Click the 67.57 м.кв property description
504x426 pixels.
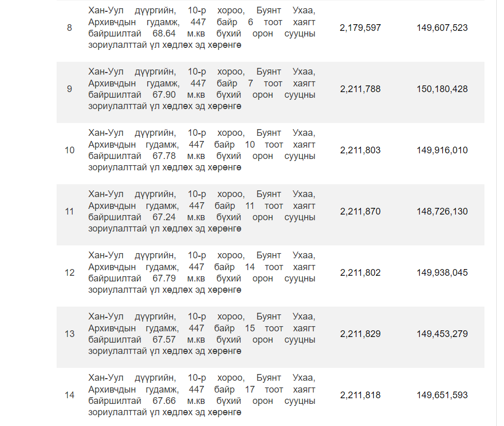pos(201,334)
